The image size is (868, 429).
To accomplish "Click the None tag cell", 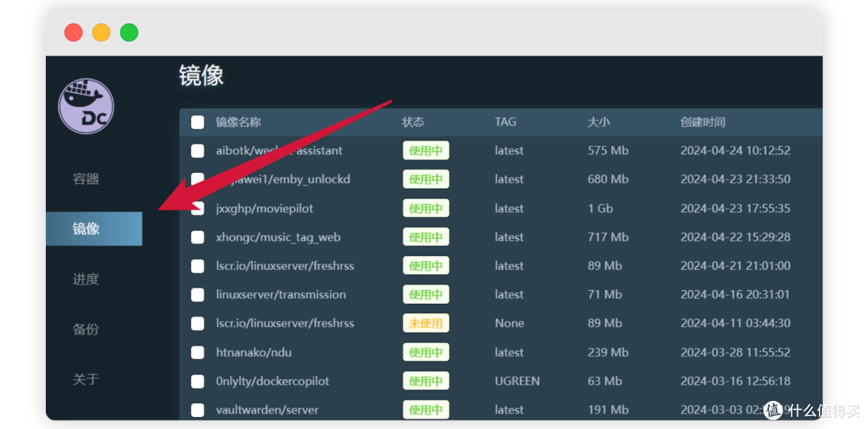I will tap(510, 323).
